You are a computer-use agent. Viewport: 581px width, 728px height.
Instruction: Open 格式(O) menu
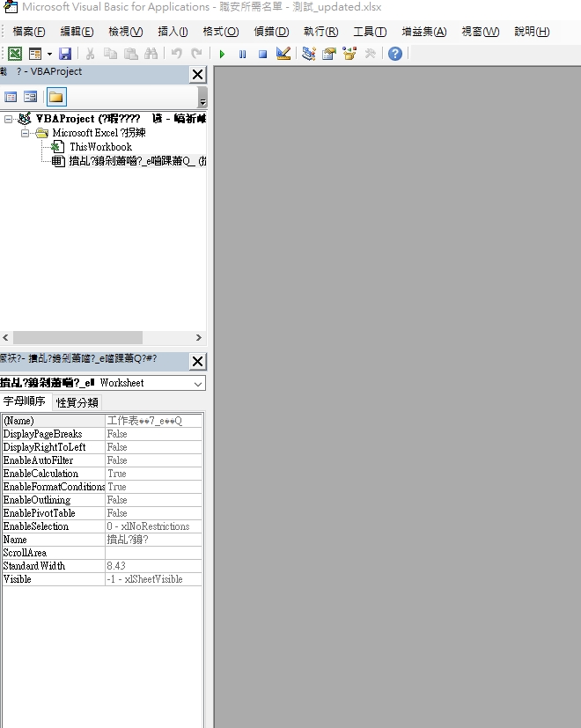[221, 32]
